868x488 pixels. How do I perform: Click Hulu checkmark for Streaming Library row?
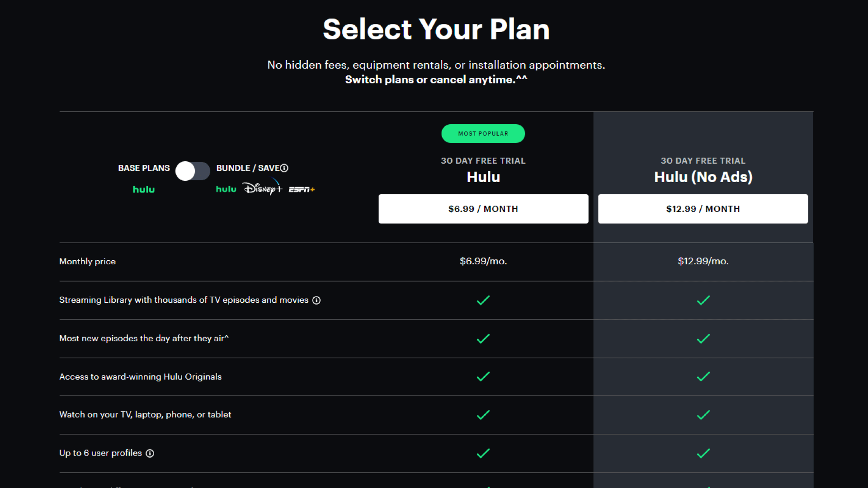pyautogui.click(x=483, y=300)
